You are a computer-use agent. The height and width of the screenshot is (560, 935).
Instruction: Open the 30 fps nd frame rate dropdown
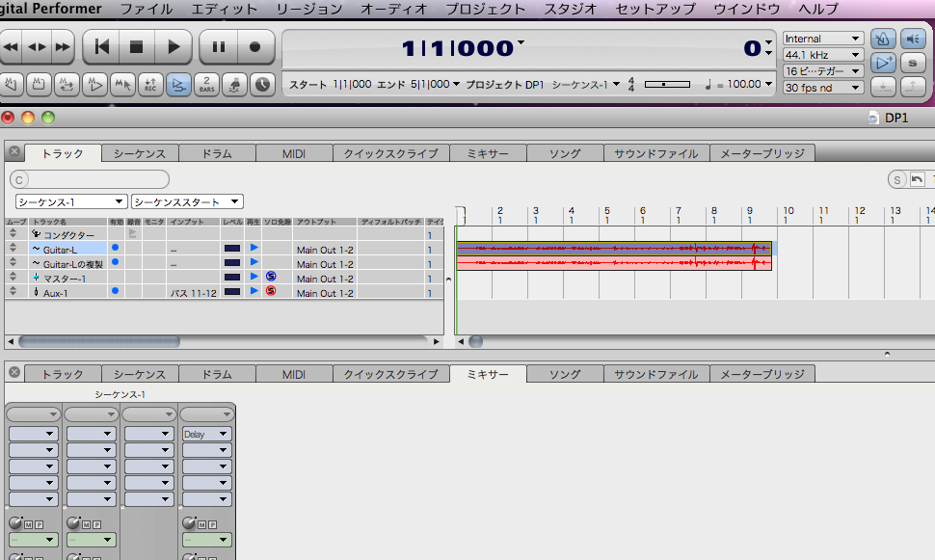tap(823, 88)
